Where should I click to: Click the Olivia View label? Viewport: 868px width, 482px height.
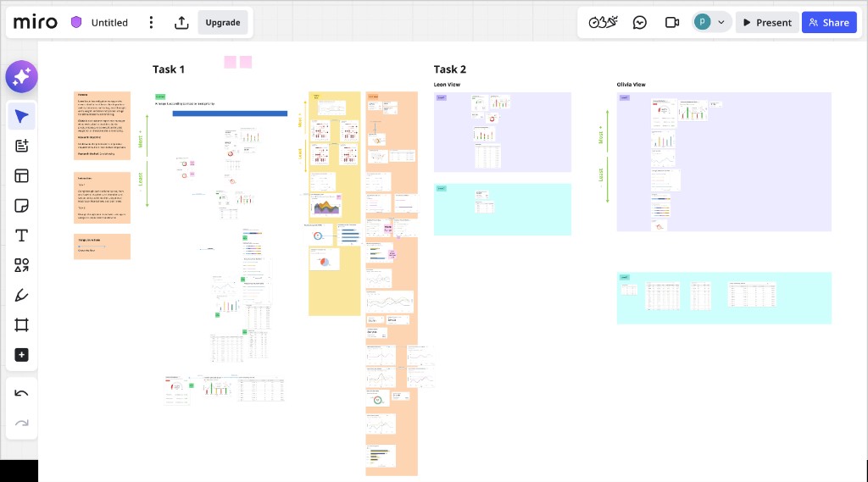click(x=631, y=85)
